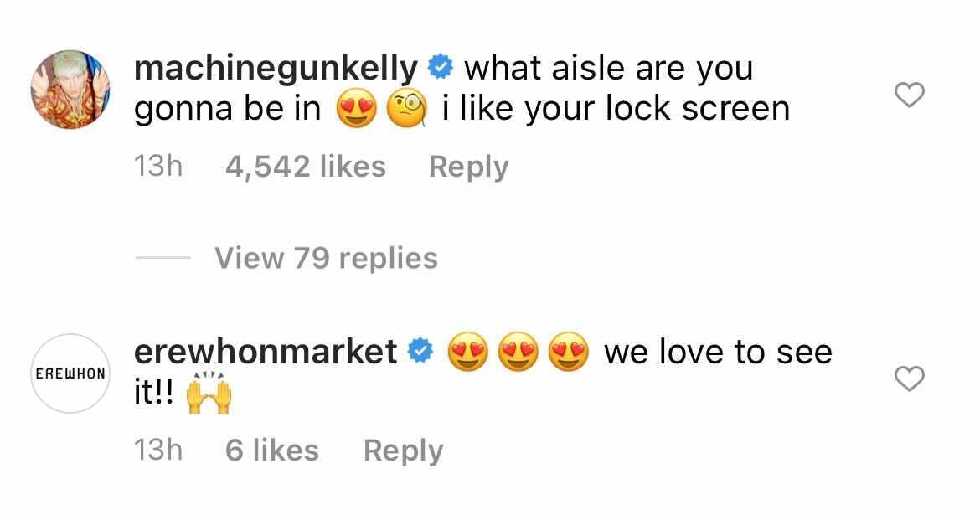
Task: Like machinegunkelly's comment using the heart icon
Action: 911,96
